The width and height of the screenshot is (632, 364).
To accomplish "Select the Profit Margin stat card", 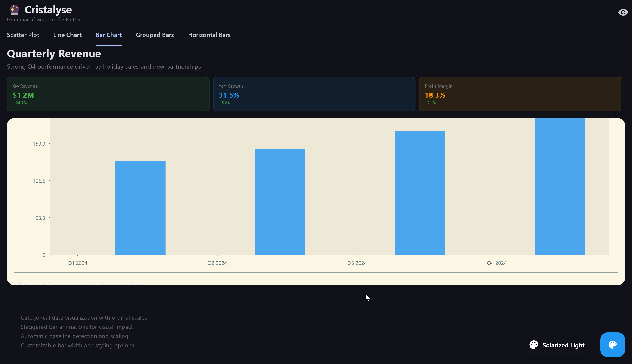I will [520, 94].
